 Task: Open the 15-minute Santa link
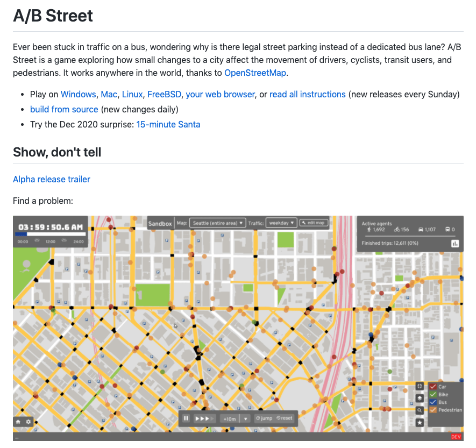click(168, 124)
